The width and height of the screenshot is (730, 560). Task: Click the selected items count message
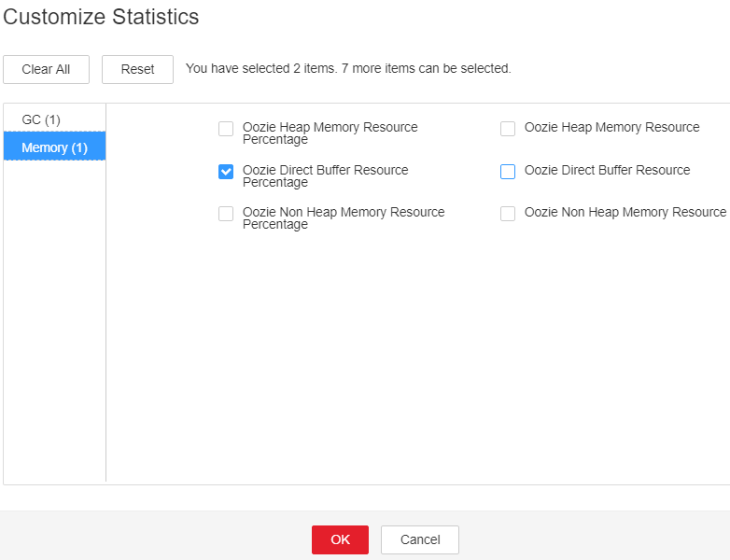tap(348, 68)
